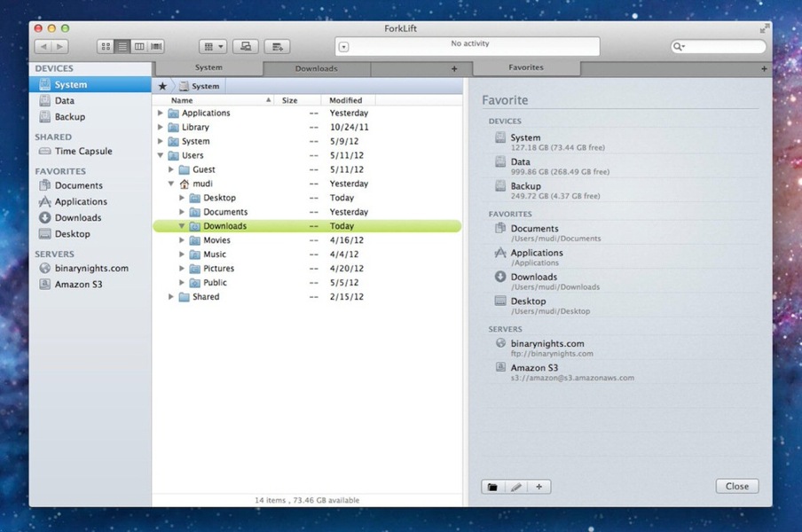Viewport: 802px width, 532px height.
Task: Select Documents /Users/mudi/Documents favorite entry
Action: 621,232
